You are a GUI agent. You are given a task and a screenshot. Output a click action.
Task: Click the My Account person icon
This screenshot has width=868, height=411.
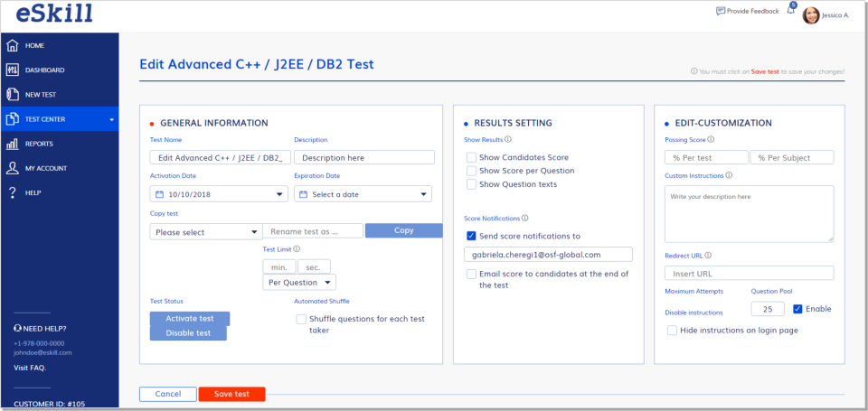(13, 168)
